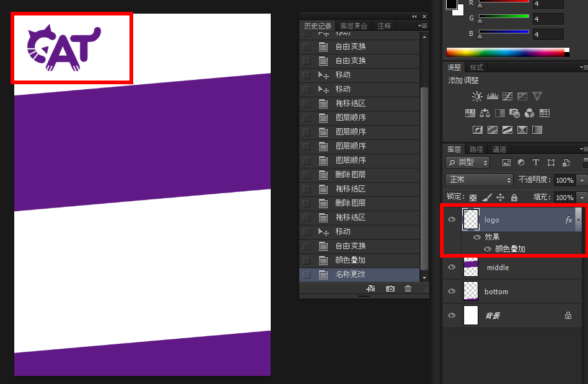The image size is (588, 384).
Task: Select the 颜色叠加 history state
Action: tap(359, 260)
